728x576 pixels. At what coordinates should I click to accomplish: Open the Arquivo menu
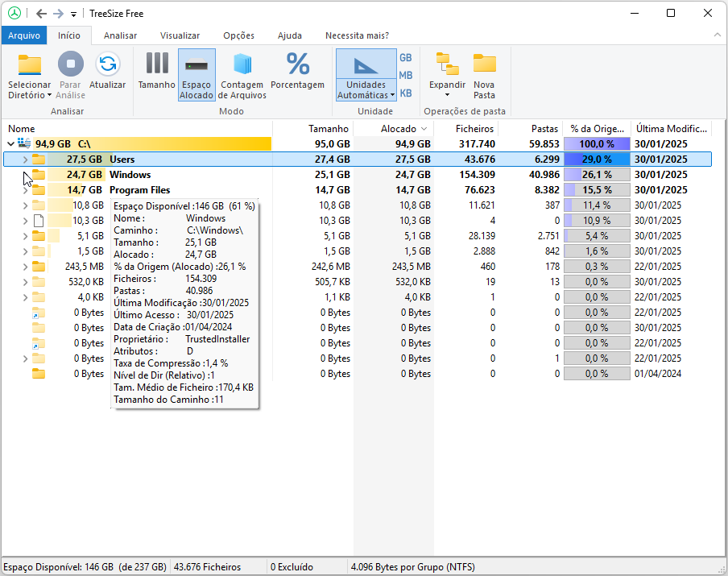tap(24, 35)
